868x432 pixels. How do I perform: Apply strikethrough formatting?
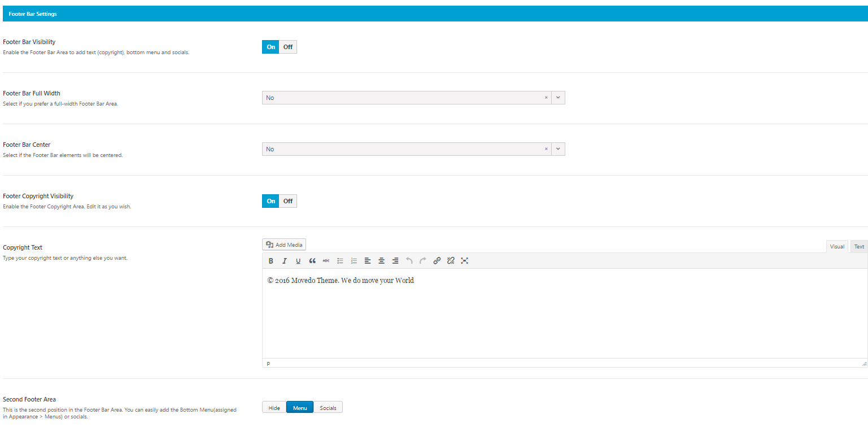(x=326, y=261)
